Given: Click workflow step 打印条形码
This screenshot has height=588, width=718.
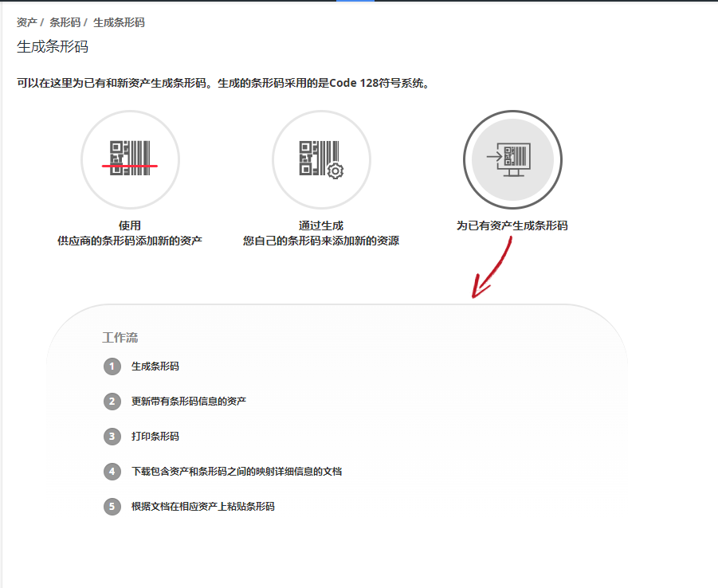Looking at the screenshot, I should (155, 437).
